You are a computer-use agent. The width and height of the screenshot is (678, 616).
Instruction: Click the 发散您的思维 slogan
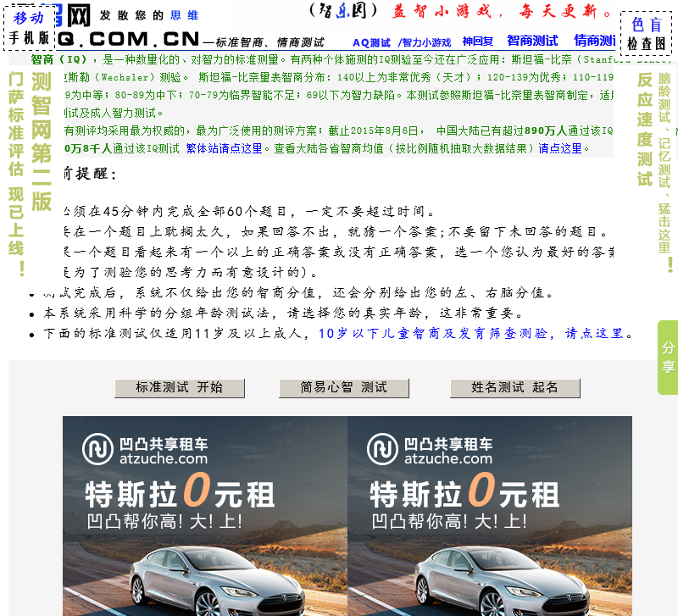click(x=149, y=15)
